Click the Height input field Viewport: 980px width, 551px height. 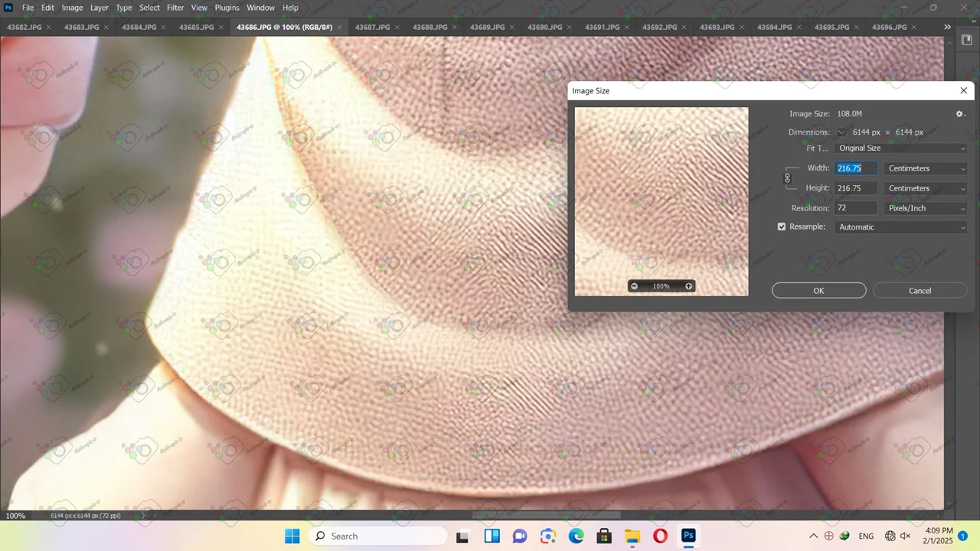tap(855, 188)
